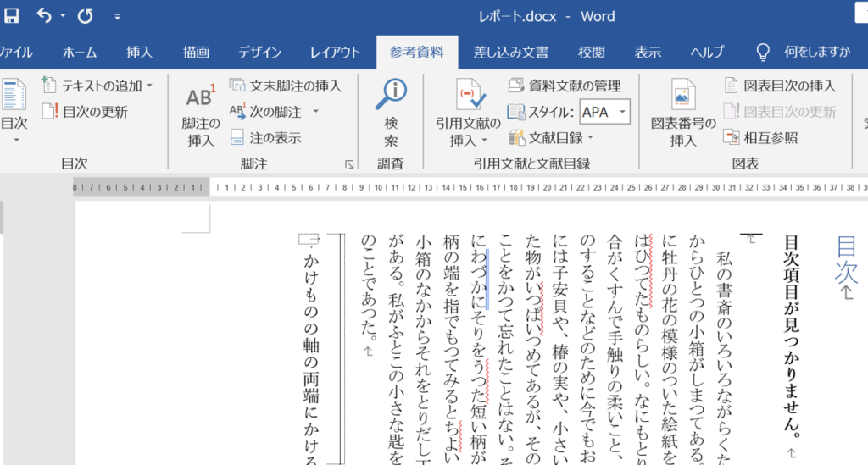Click the 資料文献の管理 icon
The height and width of the screenshot is (465, 868).
click(x=516, y=86)
